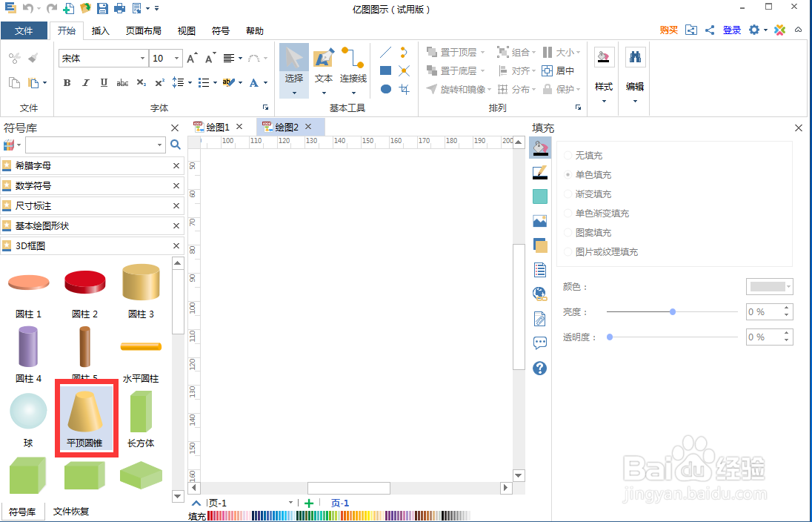
Task: Click the help question mark icon
Action: pyautogui.click(x=539, y=368)
